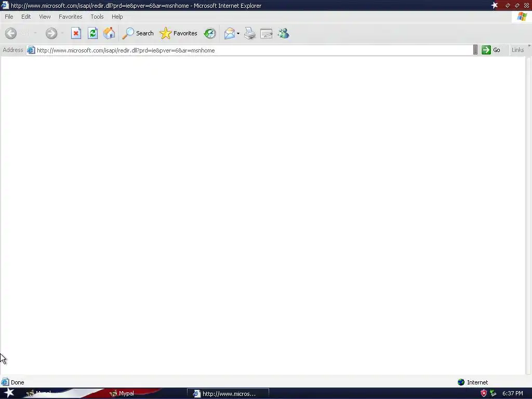This screenshot has height=399, width=532.
Task: Open the Start menu star button
Action: click(x=9, y=393)
